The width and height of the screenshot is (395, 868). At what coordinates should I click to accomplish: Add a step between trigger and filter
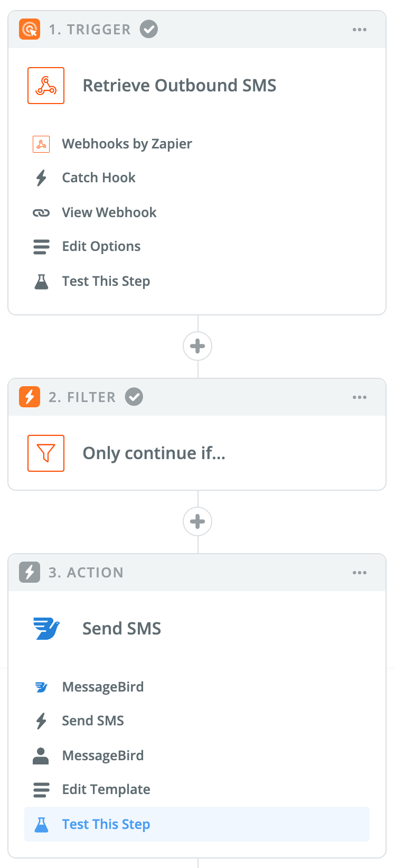(x=197, y=346)
